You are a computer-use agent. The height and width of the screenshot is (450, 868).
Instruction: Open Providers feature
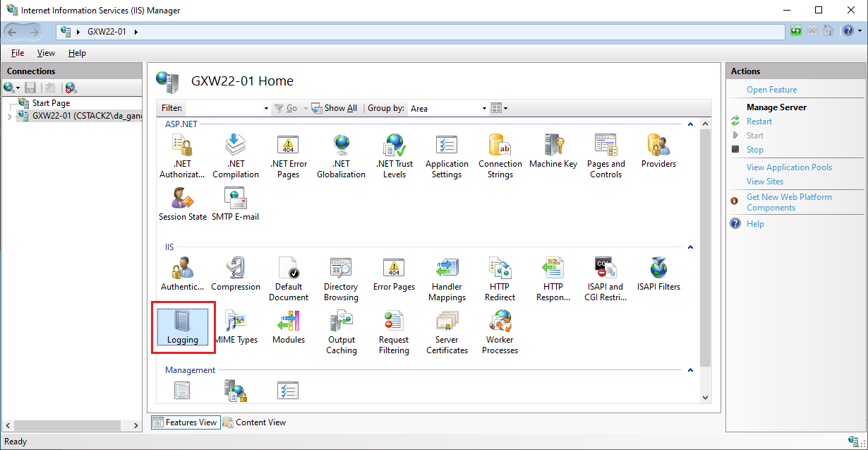pos(659,151)
